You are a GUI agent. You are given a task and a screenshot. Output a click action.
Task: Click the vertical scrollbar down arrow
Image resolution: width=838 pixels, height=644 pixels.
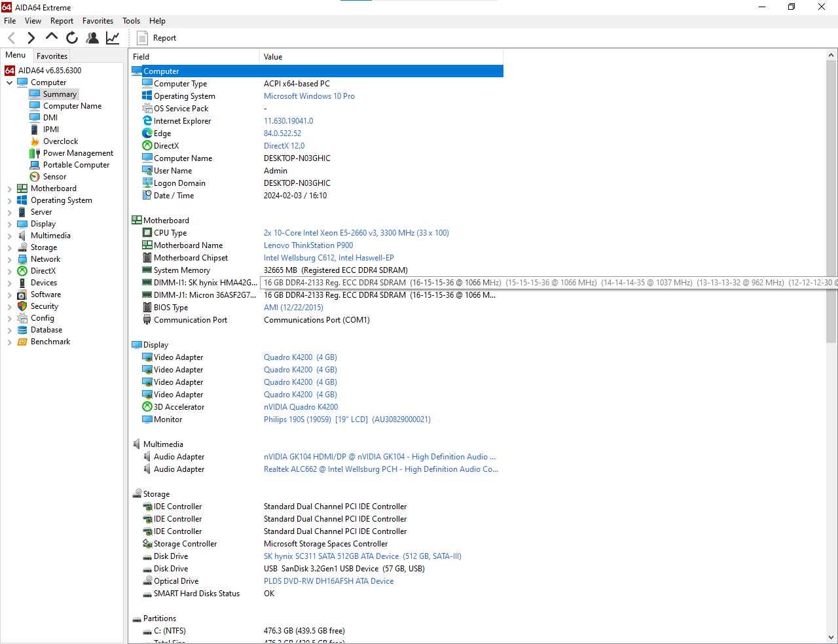(831, 636)
